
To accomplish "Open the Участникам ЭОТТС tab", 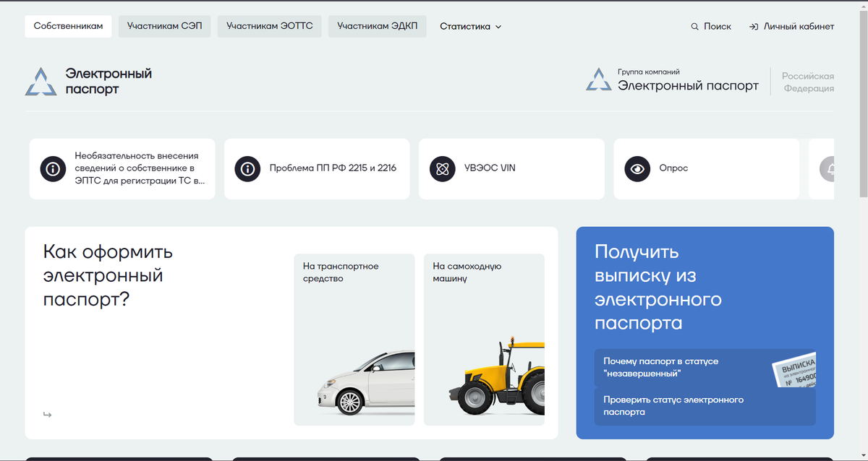I will tap(270, 26).
